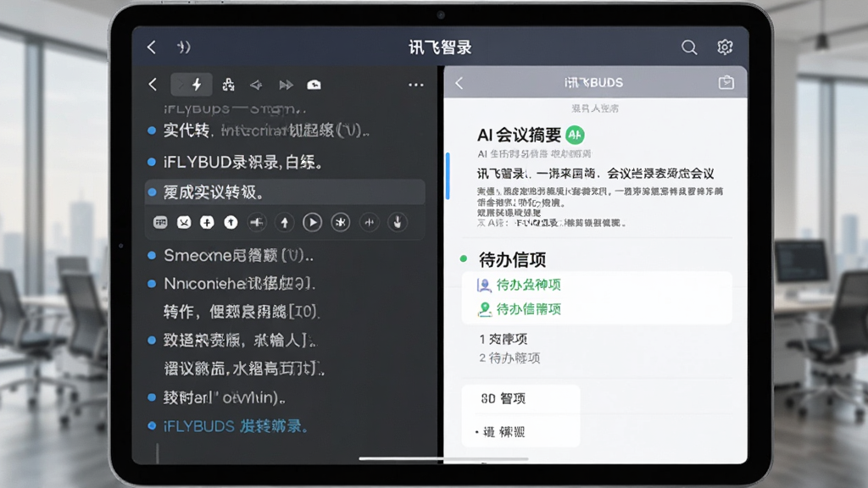
Task: Tap the megaphone speaker icon
Action: [256, 85]
